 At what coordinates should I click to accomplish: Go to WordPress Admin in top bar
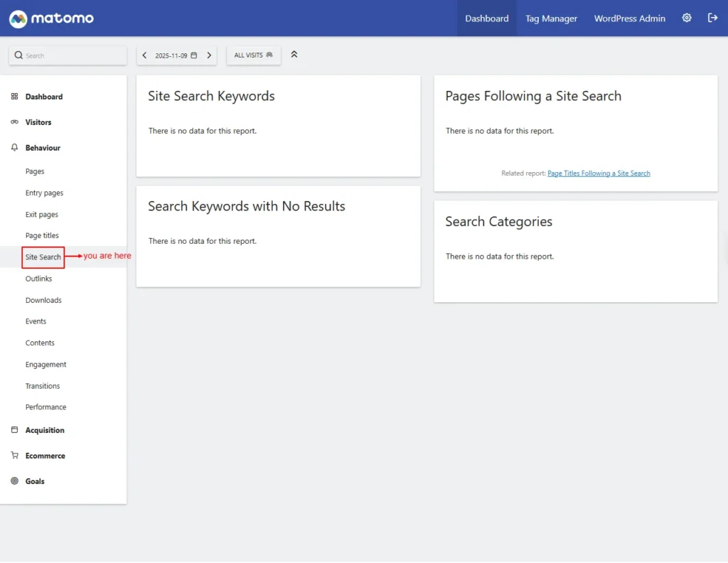click(629, 18)
